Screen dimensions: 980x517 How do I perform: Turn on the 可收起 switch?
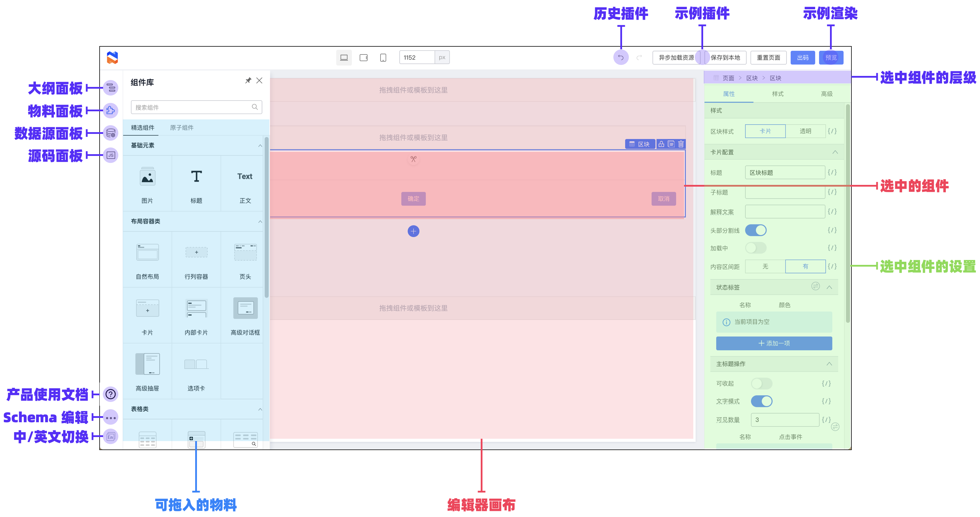click(x=761, y=383)
